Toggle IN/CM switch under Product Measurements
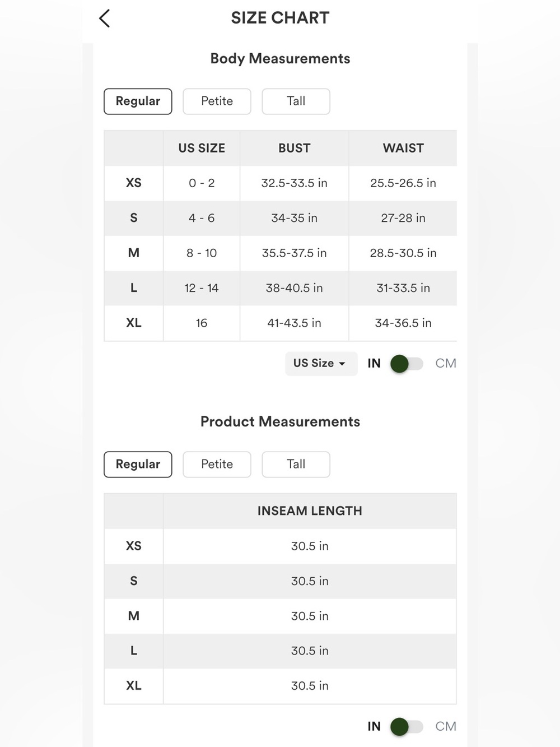The width and height of the screenshot is (560, 747). pyautogui.click(x=407, y=727)
